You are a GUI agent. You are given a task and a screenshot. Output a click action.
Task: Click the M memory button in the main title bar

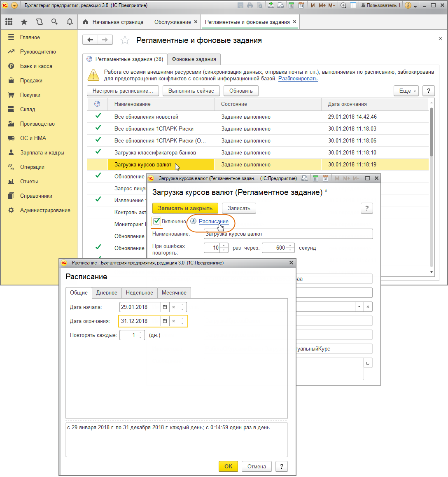click(x=313, y=5)
